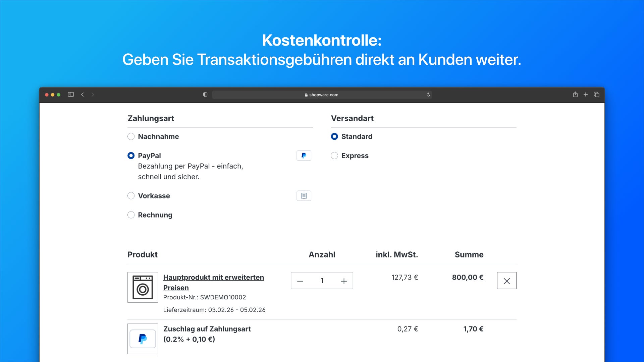644x362 pixels.
Task: Open the Hauptprodukt mit erweiterten Preisen link
Action: (213, 278)
